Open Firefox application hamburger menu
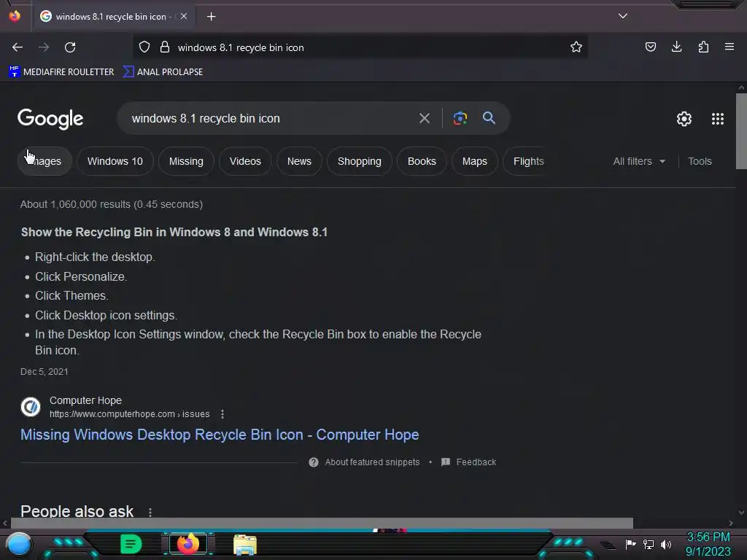Image resolution: width=747 pixels, height=560 pixels. 729,47
